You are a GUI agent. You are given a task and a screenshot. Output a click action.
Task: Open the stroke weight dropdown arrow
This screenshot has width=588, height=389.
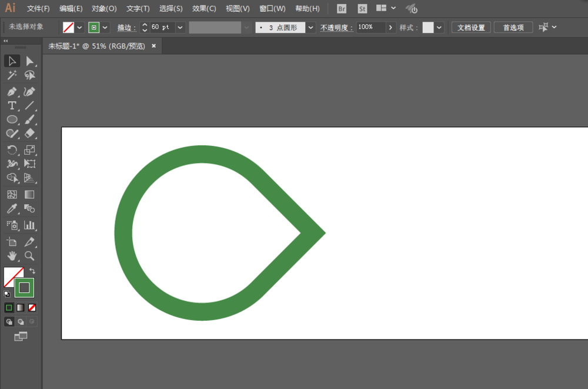[179, 27]
